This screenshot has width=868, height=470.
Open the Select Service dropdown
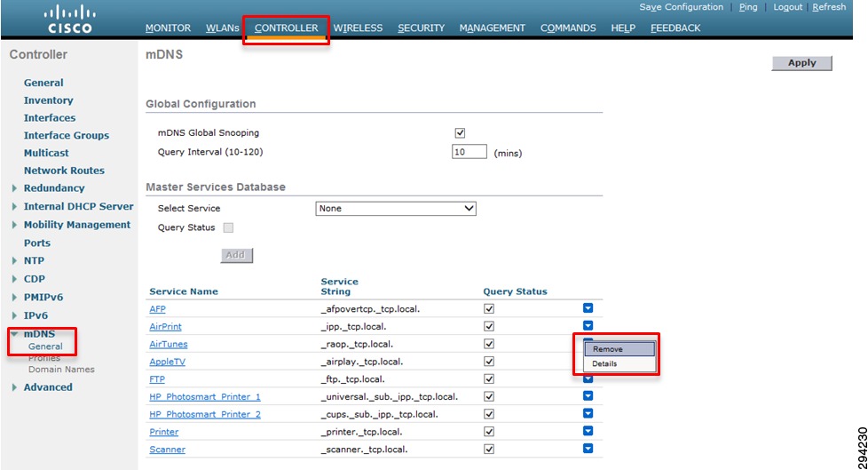pyautogui.click(x=396, y=209)
